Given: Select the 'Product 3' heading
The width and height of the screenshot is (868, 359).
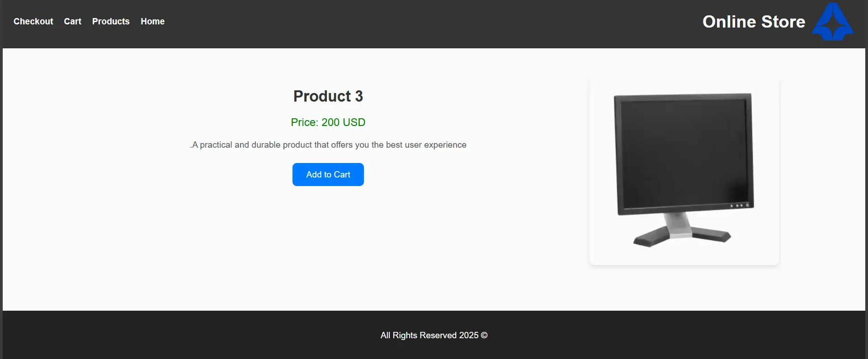Looking at the screenshot, I should click(x=328, y=96).
